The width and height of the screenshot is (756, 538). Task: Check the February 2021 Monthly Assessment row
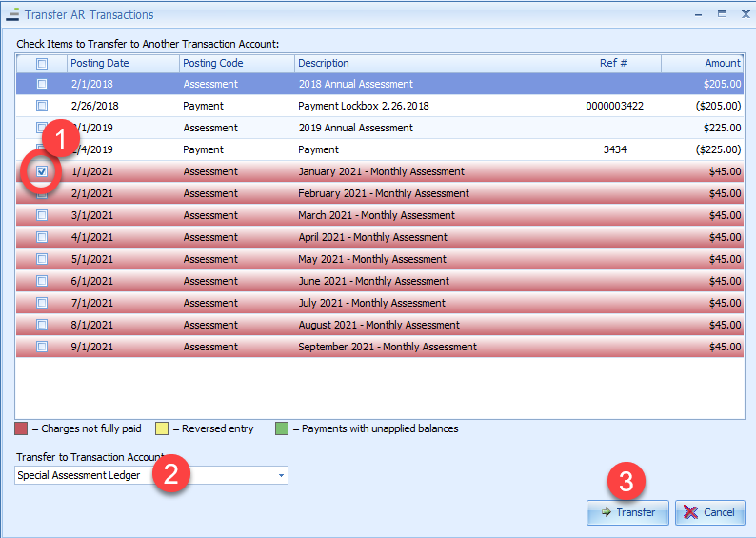(41, 193)
